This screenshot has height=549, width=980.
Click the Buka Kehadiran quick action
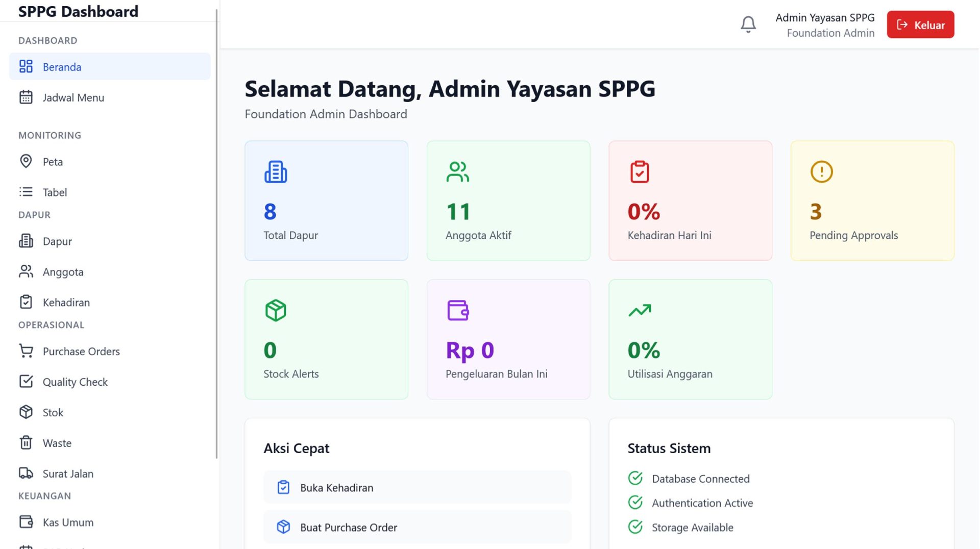[x=417, y=487]
